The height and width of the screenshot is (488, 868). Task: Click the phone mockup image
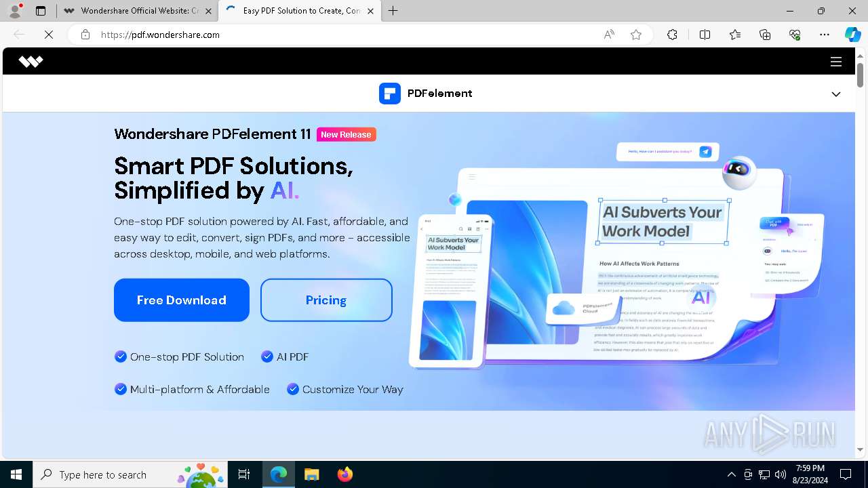tap(450, 291)
